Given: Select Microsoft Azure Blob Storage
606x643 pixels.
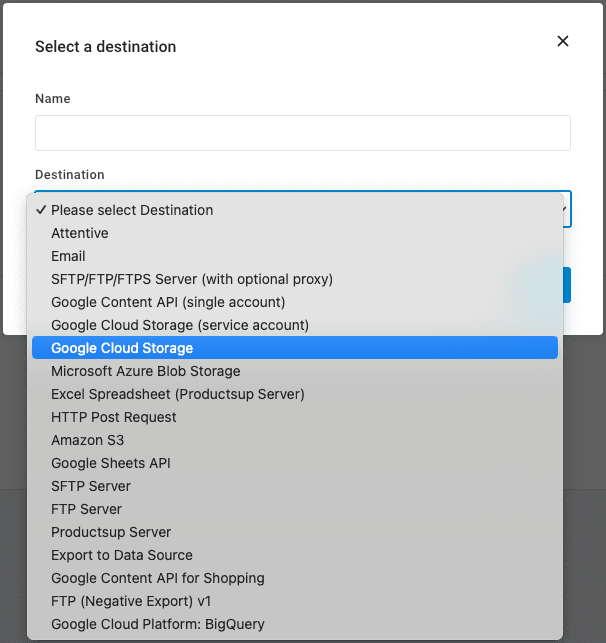Looking at the screenshot, I should [x=146, y=371].
